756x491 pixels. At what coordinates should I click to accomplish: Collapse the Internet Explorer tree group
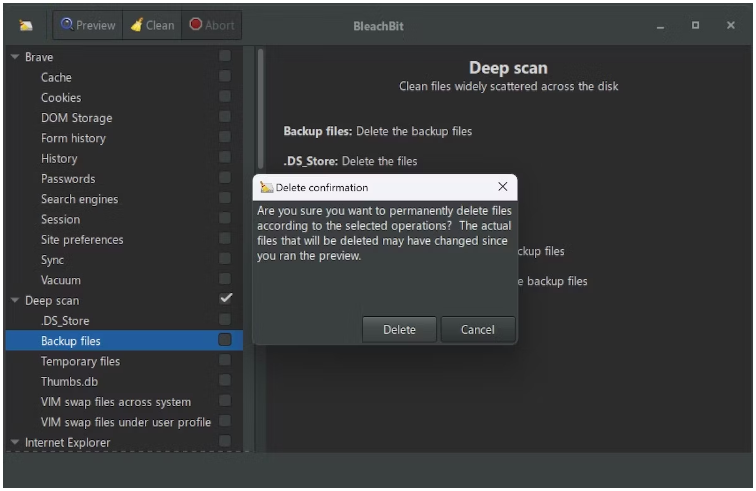pyautogui.click(x=14, y=442)
